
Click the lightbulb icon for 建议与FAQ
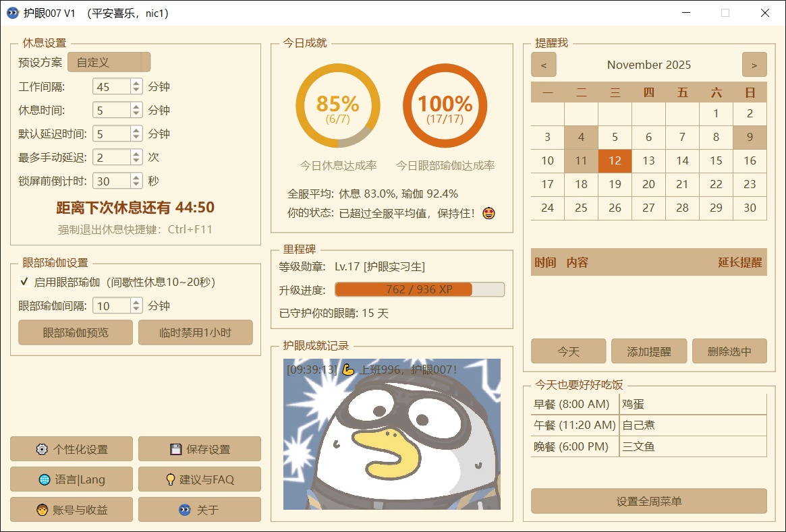pos(171,480)
